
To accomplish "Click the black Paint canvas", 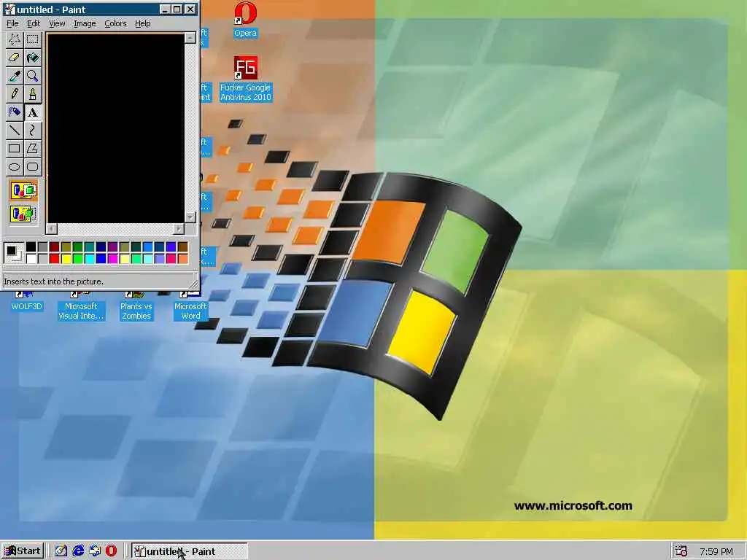I will click(116, 128).
